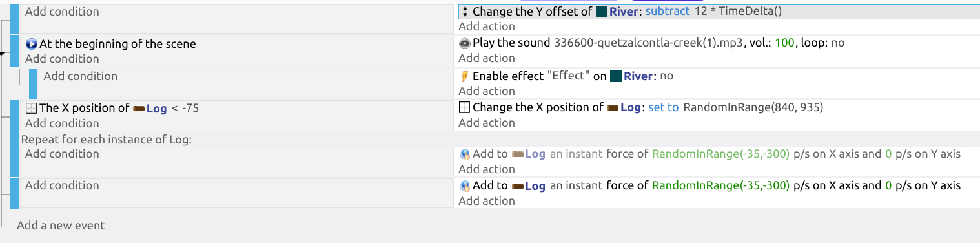Click the X position condition grid icon
This screenshot has width=980, height=243.
[x=32, y=108]
